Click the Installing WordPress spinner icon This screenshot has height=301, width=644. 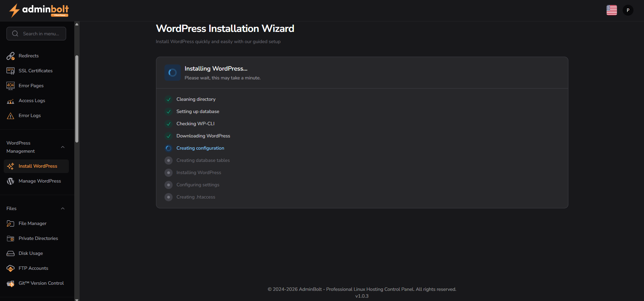click(x=173, y=73)
